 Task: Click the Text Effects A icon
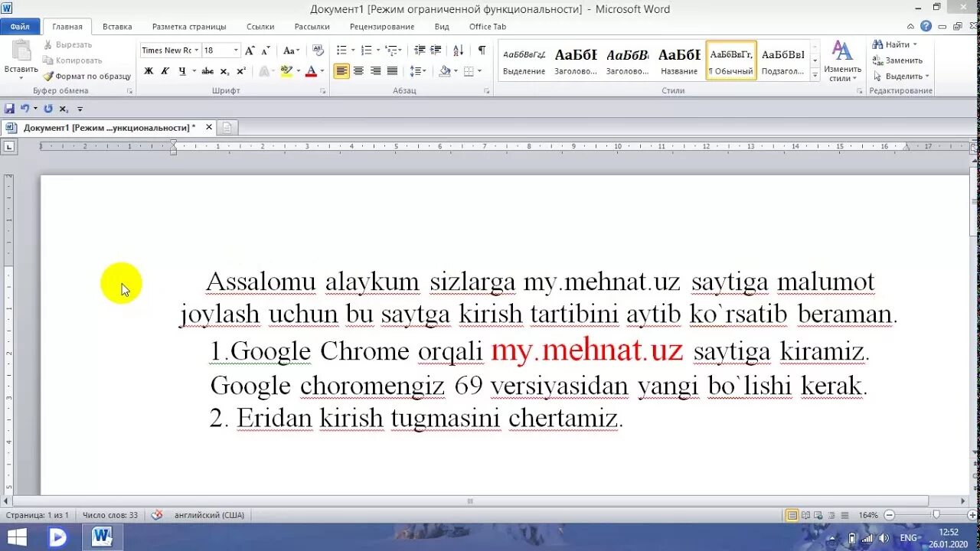click(x=264, y=71)
